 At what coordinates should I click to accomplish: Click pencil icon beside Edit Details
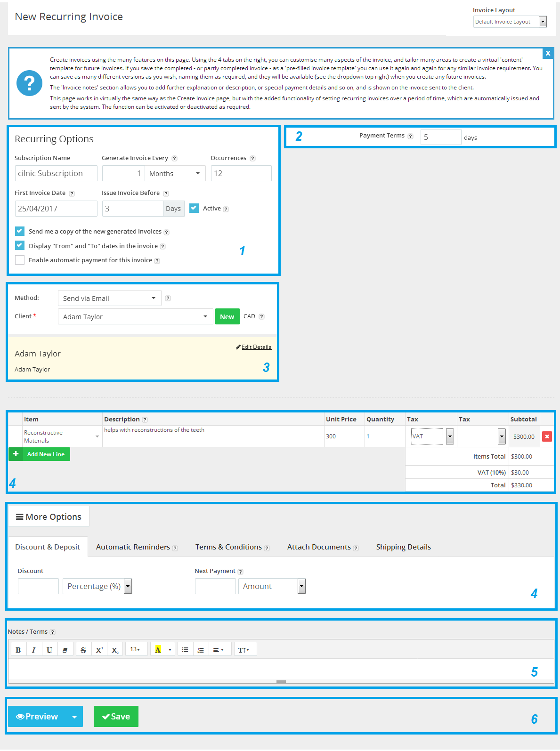[x=238, y=347]
